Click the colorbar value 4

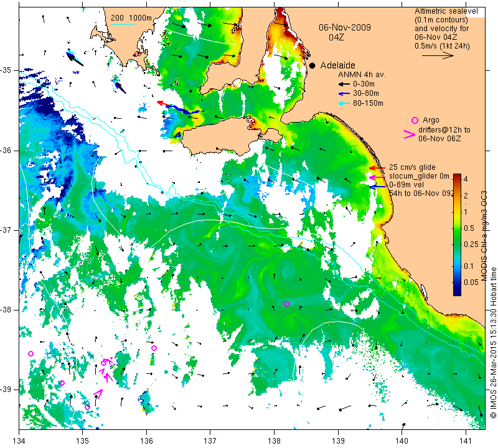tap(466, 179)
